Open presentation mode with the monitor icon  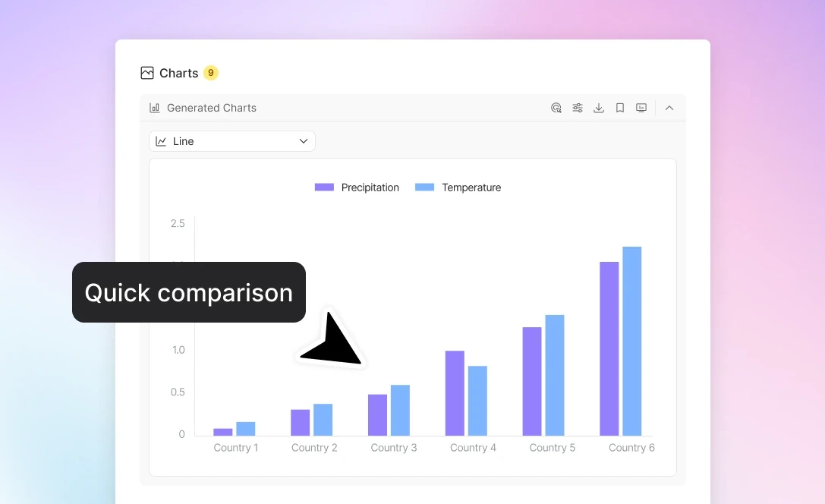[x=641, y=108]
